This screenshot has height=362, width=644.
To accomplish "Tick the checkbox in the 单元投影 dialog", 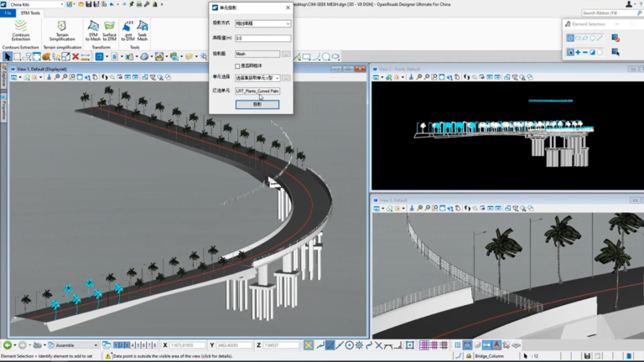I will (237, 66).
